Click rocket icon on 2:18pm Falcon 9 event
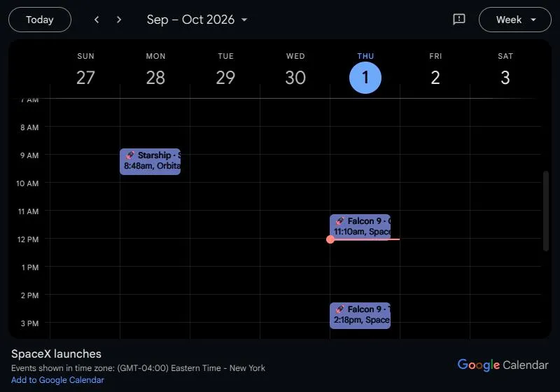Image resolution: width=560 pixels, height=392 pixels. (x=339, y=309)
